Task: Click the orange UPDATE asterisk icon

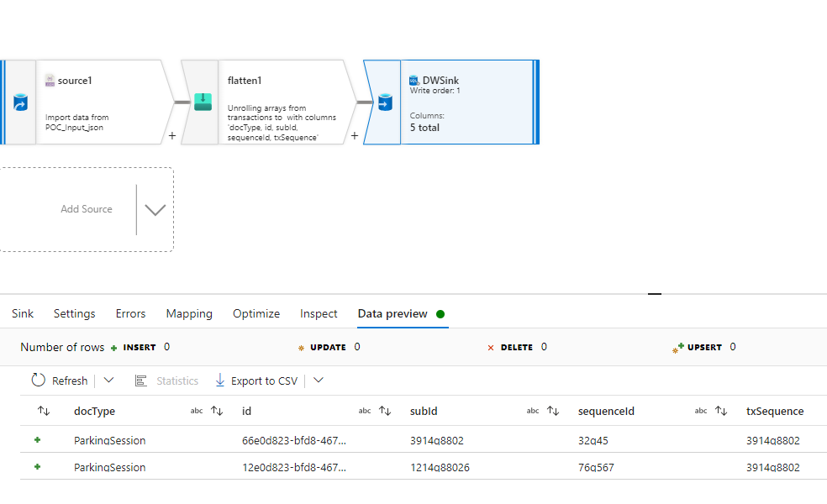Action: (301, 348)
